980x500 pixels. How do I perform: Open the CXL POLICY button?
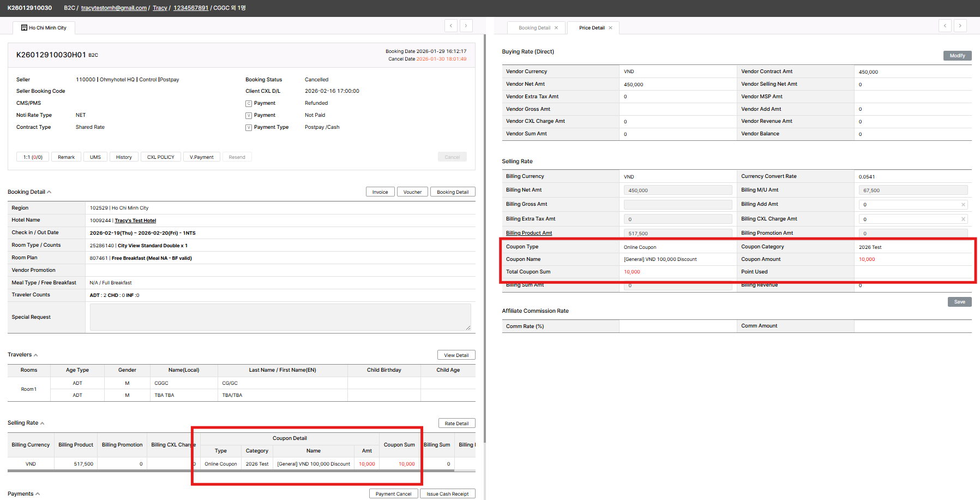pos(160,157)
